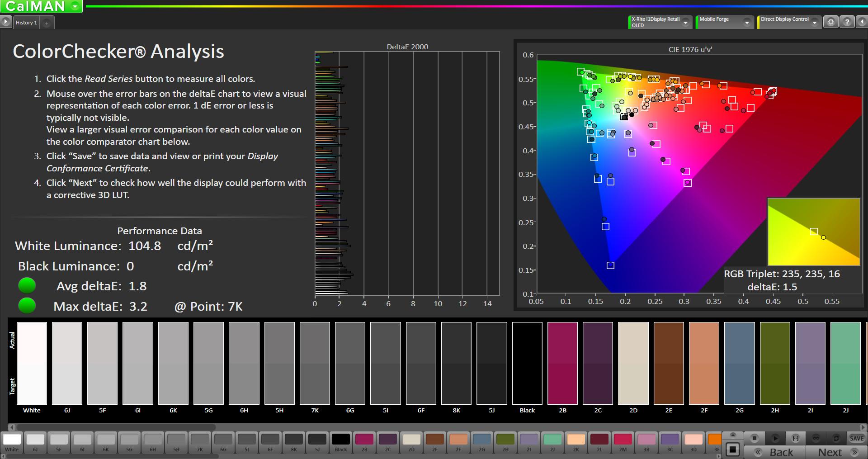
Task: Click the up arrow above pattern square
Action: pos(733,435)
